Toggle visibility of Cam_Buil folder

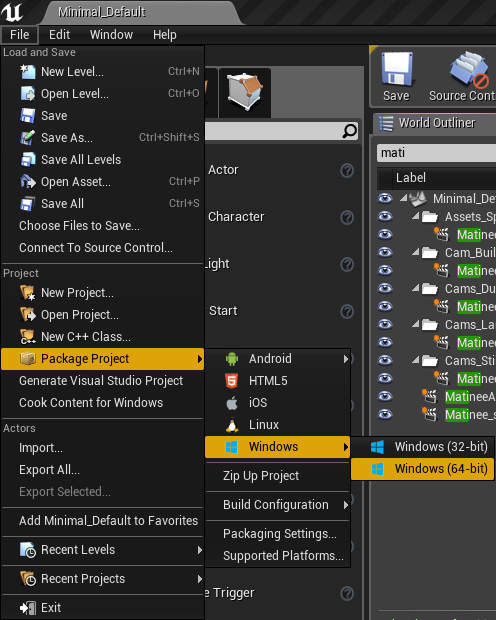pyautogui.click(x=385, y=252)
